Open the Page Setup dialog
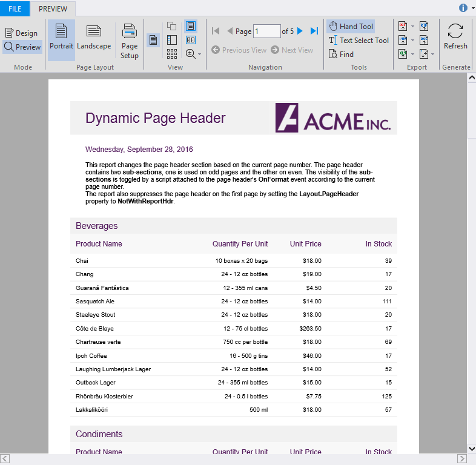The height and width of the screenshot is (465, 476). point(130,40)
